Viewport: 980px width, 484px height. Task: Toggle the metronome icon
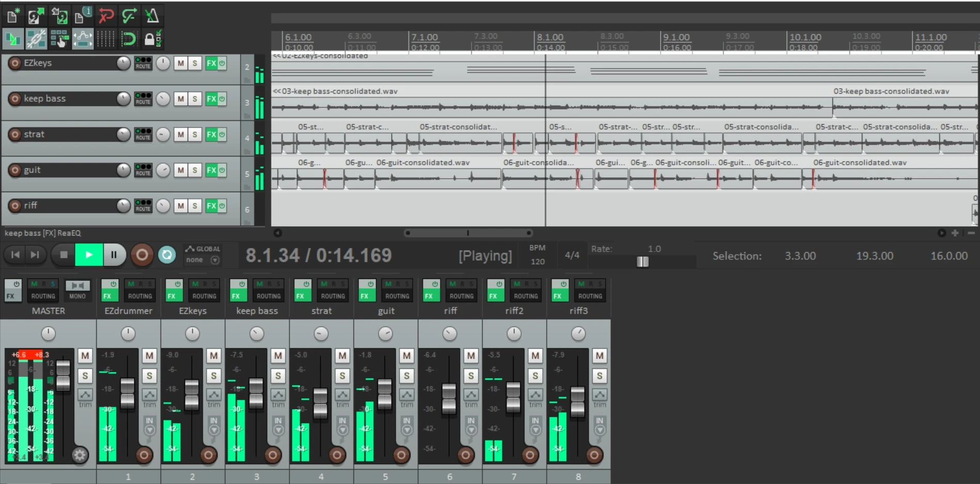click(x=152, y=16)
